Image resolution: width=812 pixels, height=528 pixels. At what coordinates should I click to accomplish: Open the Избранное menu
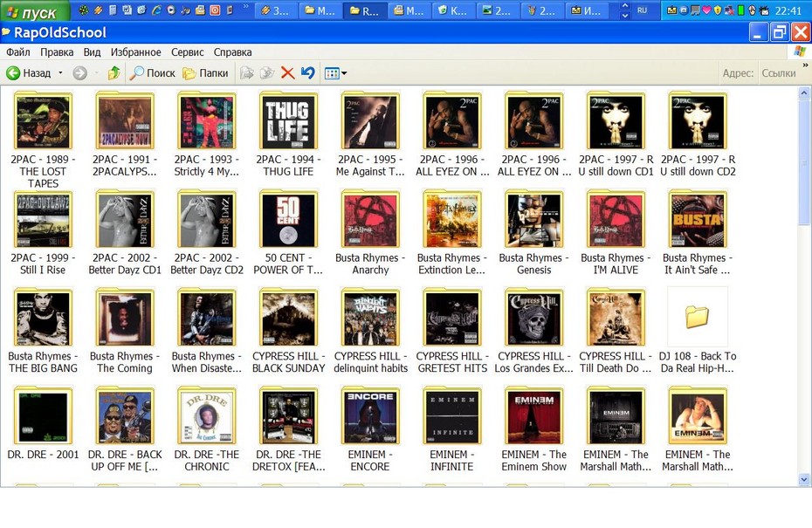135,51
